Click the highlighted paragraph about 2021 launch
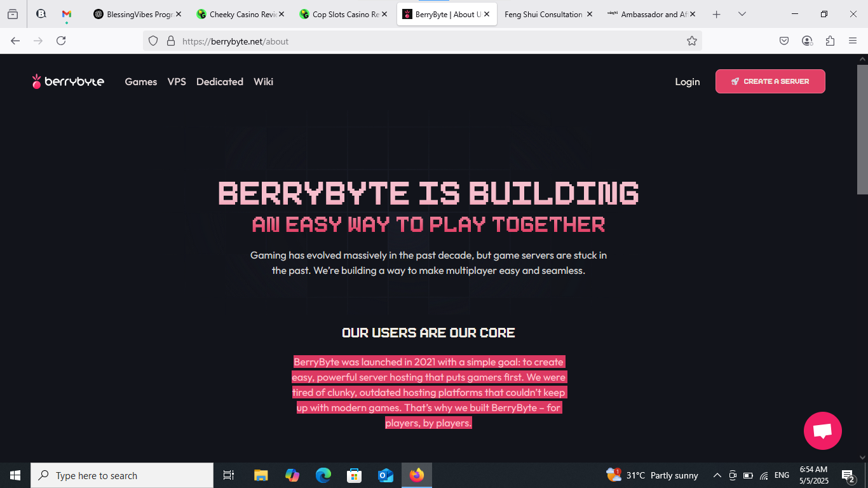Screen dimensions: 868x488 (x=428, y=393)
